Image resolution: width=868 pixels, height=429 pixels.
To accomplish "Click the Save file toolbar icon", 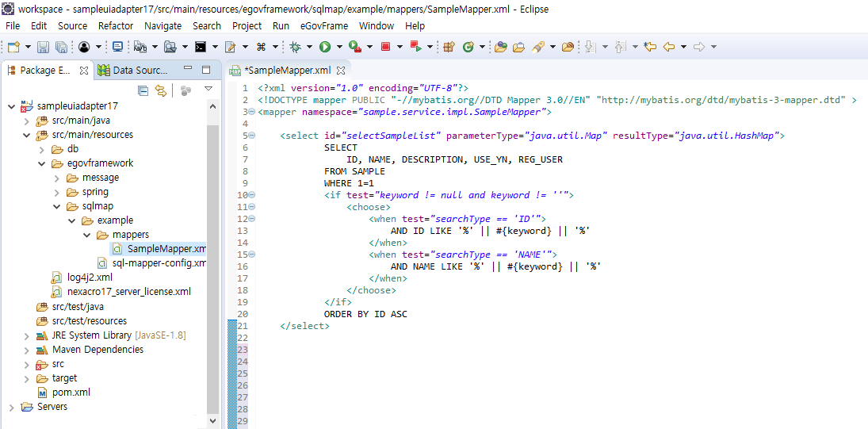I will click(x=43, y=48).
